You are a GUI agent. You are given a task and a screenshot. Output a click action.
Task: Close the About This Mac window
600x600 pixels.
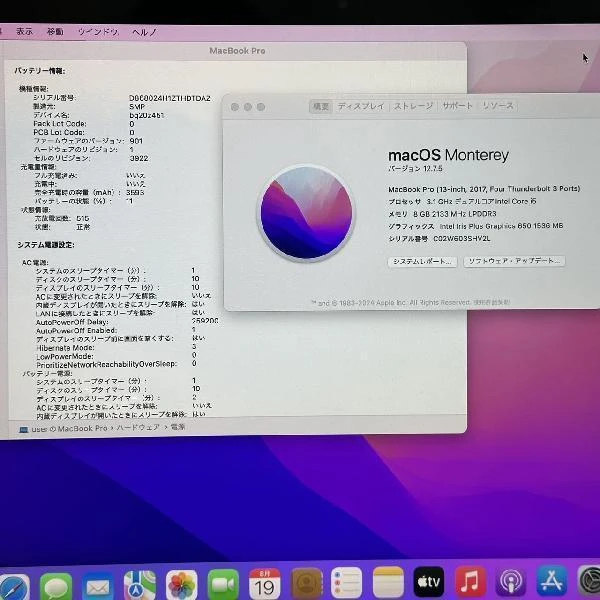235,107
